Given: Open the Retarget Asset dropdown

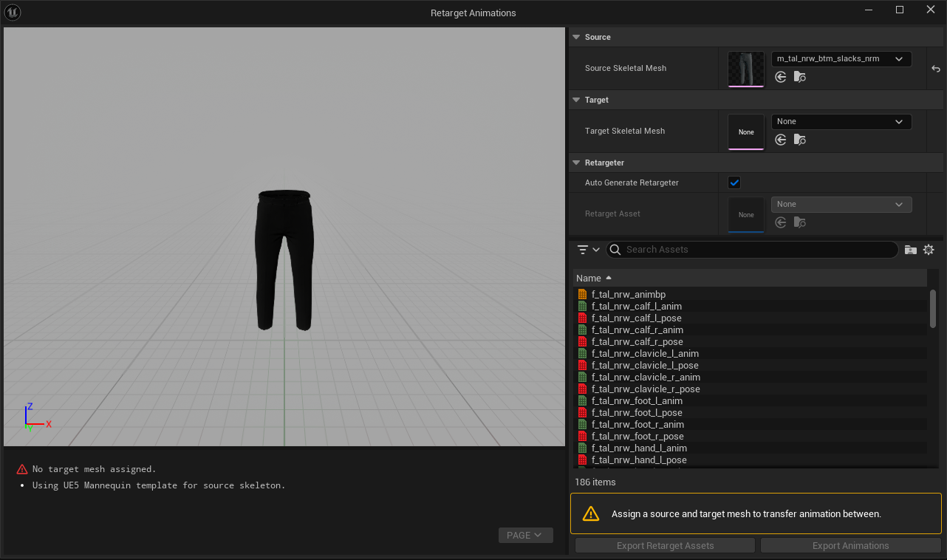Looking at the screenshot, I should 841,204.
